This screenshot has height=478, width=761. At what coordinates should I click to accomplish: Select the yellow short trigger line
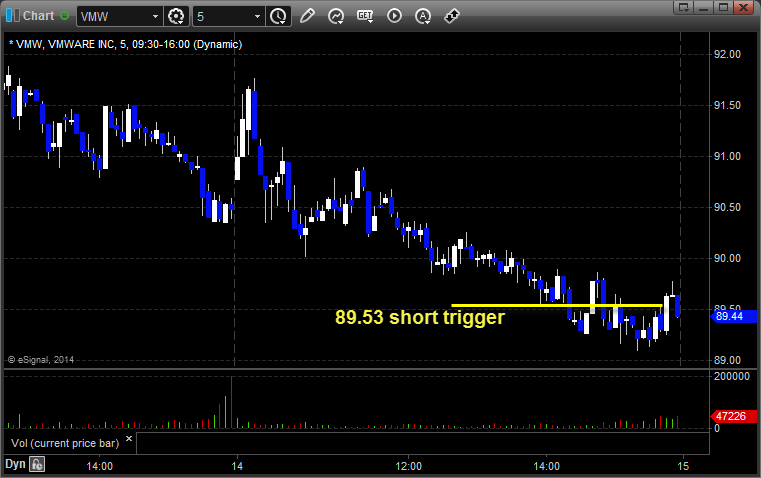tap(557, 305)
